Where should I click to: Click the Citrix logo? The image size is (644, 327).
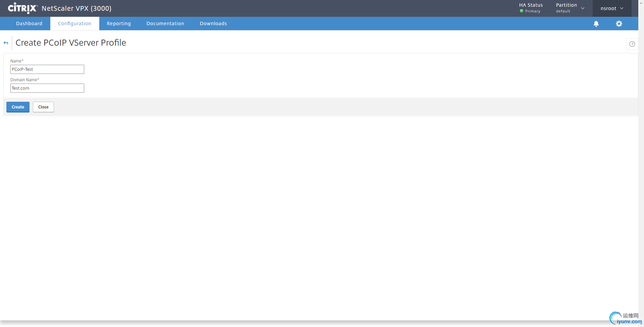[x=22, y=8]
